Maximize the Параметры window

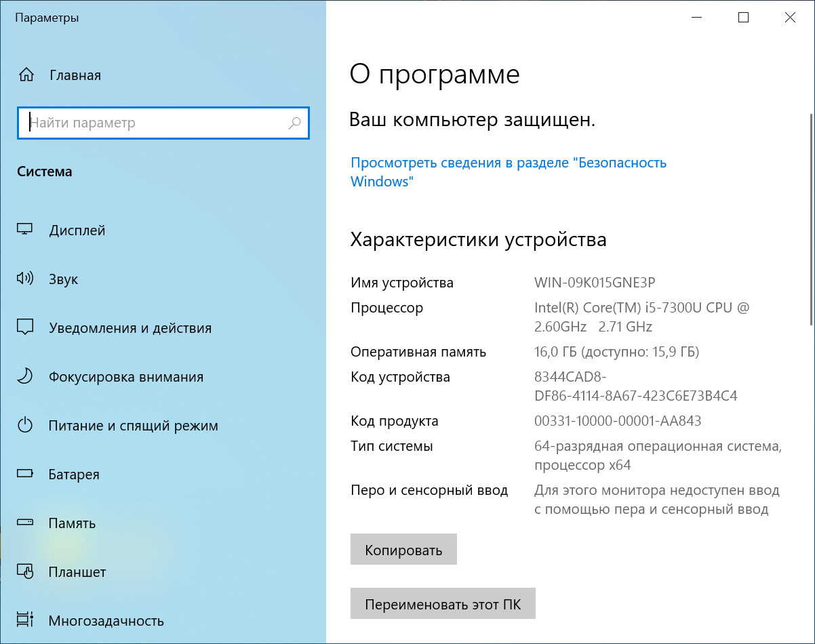[743, 18]
